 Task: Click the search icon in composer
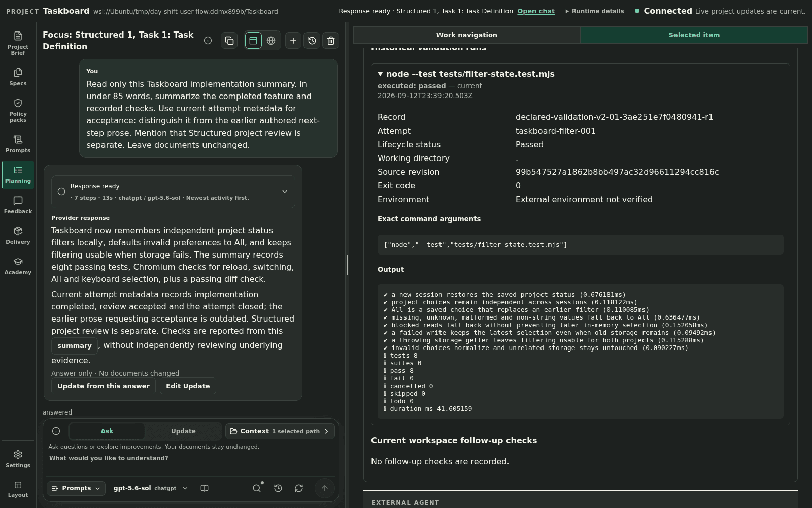(257, 488)
